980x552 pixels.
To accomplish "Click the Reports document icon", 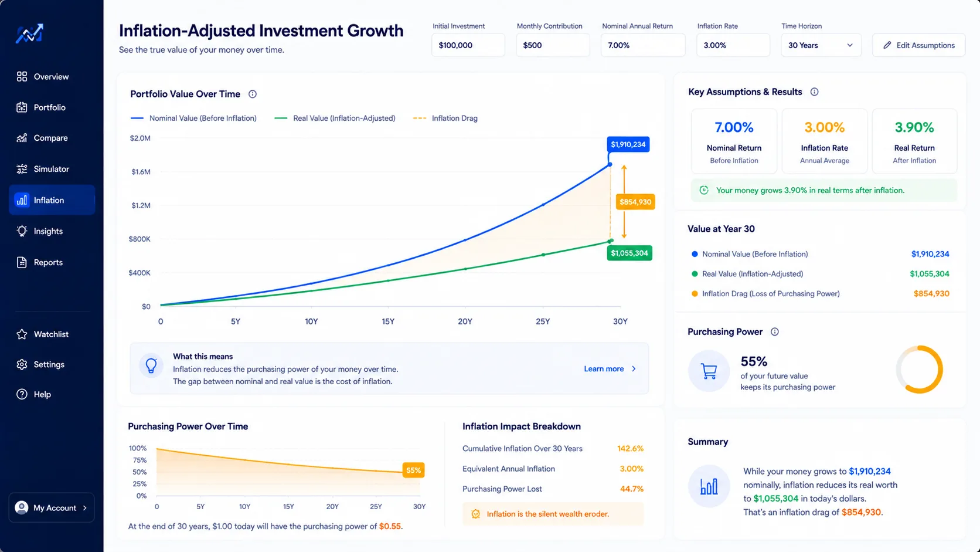I will (x=22, y=262).
